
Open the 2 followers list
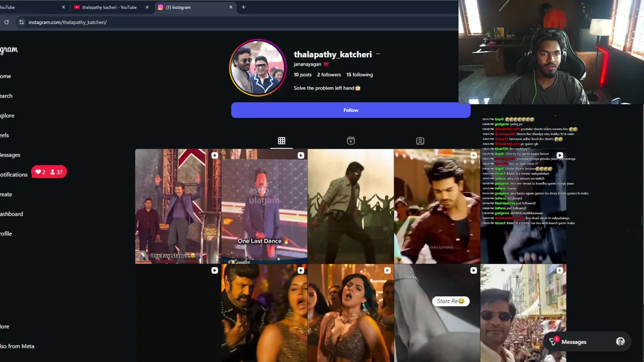329,74
